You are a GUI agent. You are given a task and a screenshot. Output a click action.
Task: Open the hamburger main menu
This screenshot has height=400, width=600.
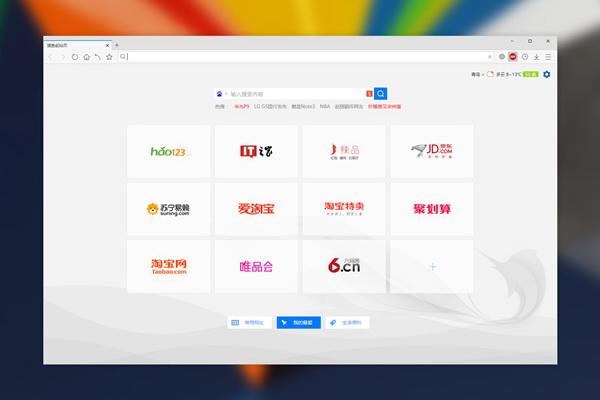tap(548, 57)
